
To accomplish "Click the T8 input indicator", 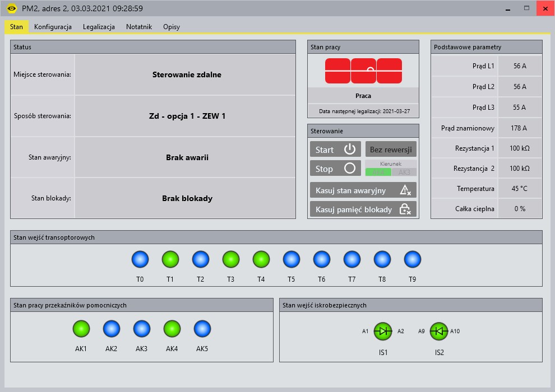I will coord(382,259).
